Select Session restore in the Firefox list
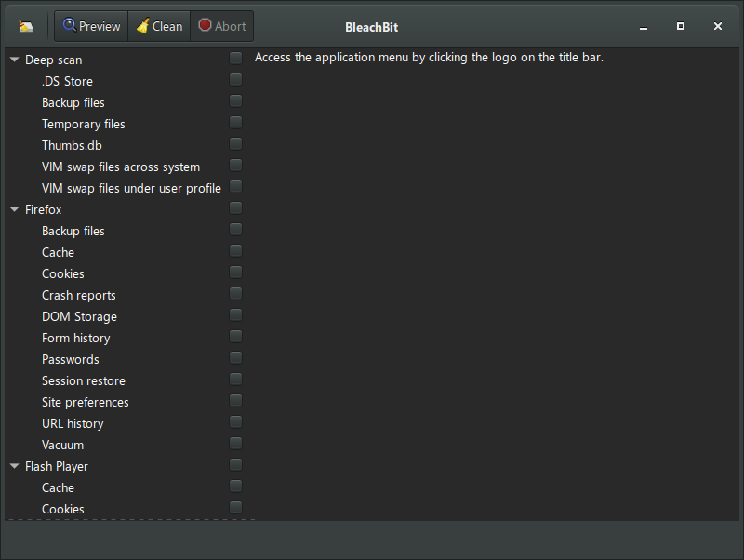The width and height of the screenshot is (744, 560). tap(84, 380)
